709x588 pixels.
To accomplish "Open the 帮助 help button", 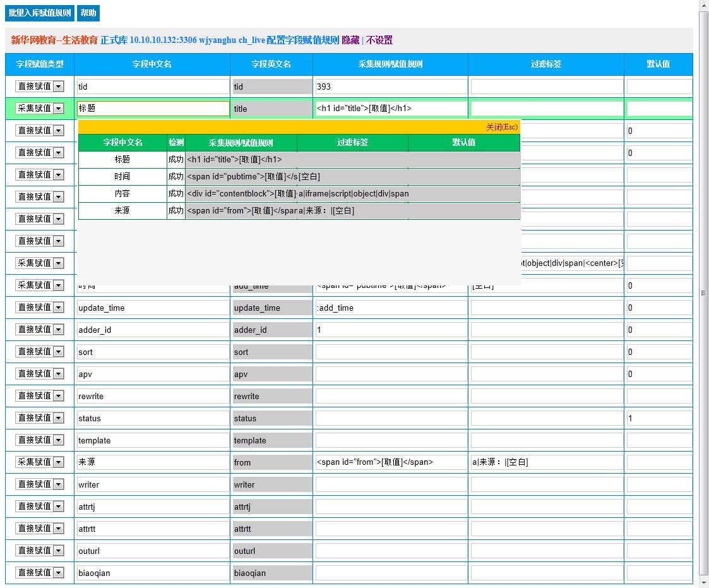I will pos(88,13).
